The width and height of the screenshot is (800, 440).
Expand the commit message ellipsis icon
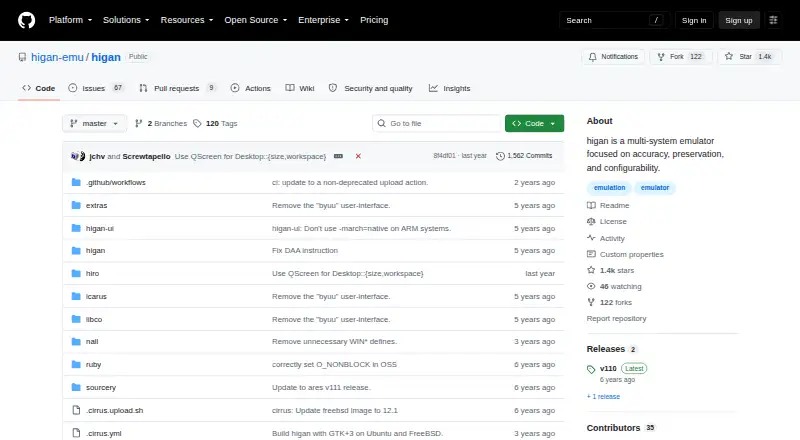[338, 156]
